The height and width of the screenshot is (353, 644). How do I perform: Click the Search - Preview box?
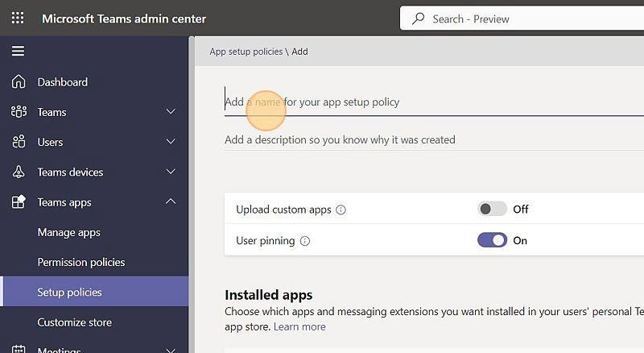522,19
